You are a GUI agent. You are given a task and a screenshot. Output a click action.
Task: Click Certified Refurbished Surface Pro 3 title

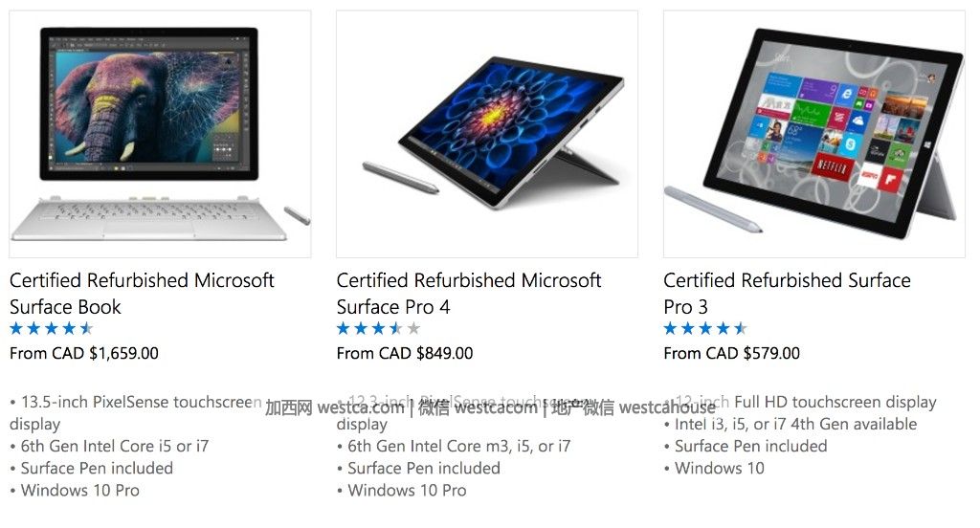tap(787, 293)
